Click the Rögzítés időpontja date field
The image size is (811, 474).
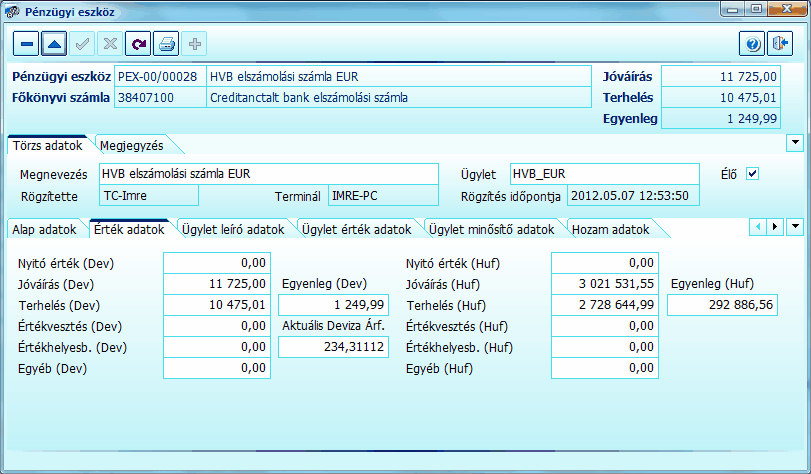click(634, 196)
